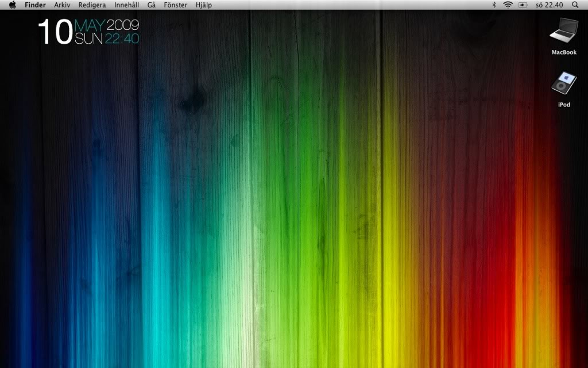The image size is (588, 368).
Task: Click the menu bar clock sö 22.40
Action: click(x=549, y=5)
